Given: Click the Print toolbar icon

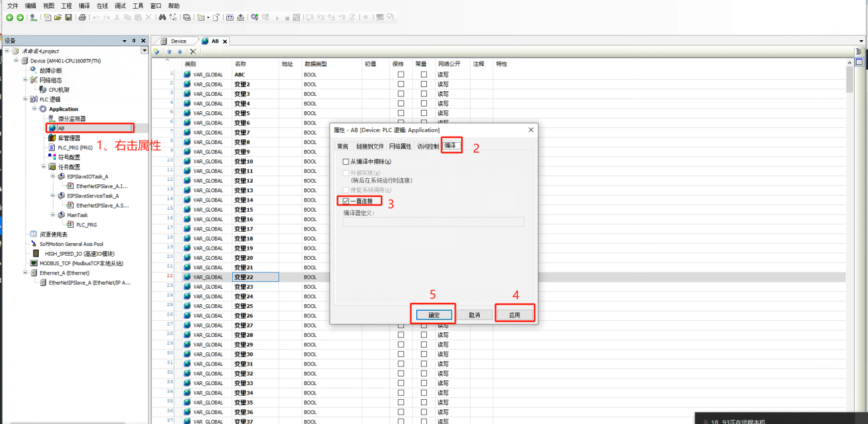Looking at the screenshot, I should tap(82, 17).
